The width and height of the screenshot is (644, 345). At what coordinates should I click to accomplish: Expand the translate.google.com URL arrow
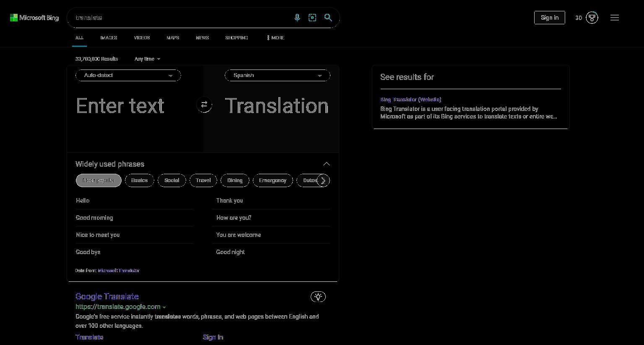click(x=164, y=307)
